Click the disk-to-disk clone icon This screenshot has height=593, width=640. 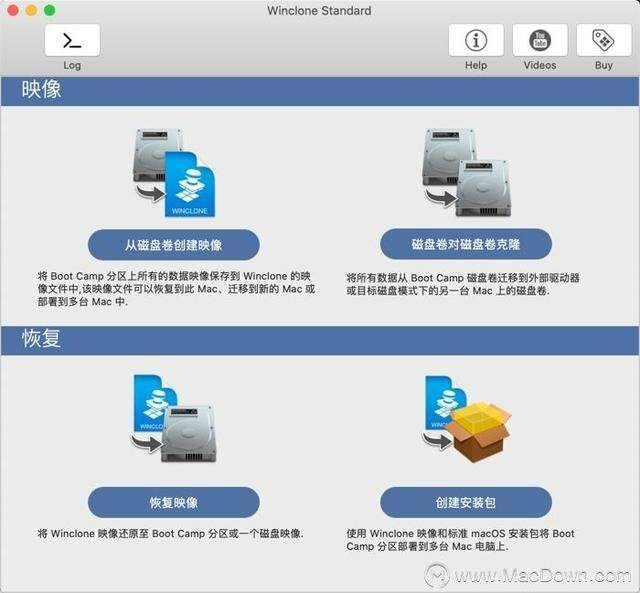466,173
